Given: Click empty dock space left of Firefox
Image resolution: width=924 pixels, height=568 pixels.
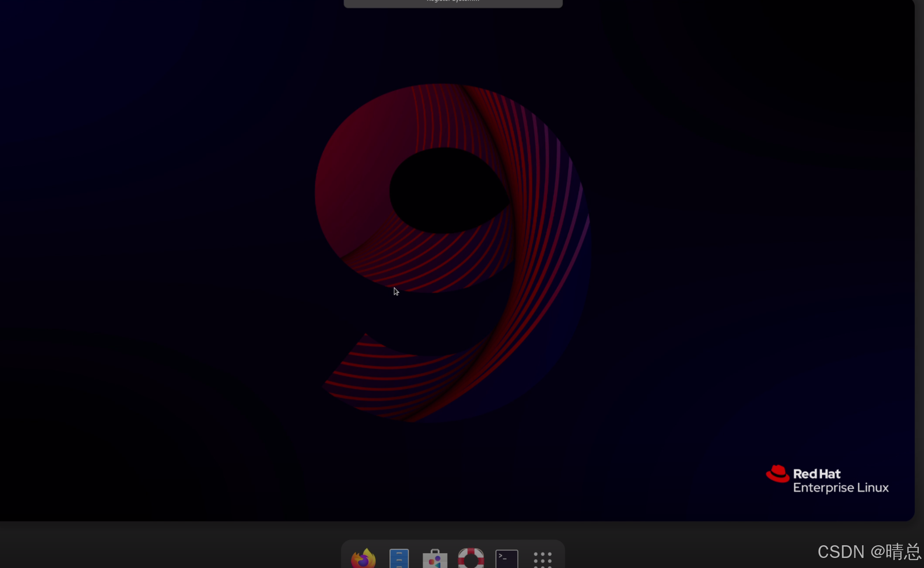Looking at the screenshot, I should click(346, 558).
